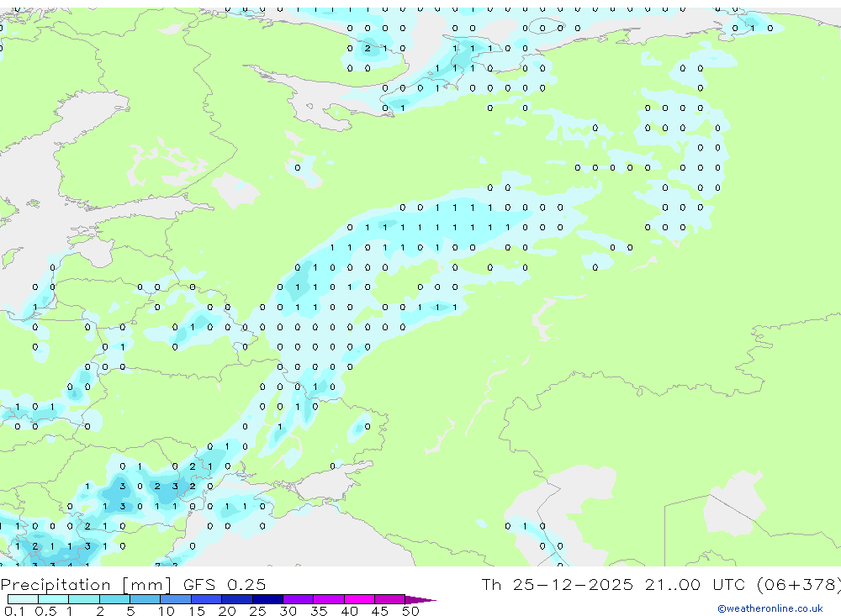The height and width of the screenshot is (616, 841).
Task: Click the 15–20 mm legend color swatch
Action: 207,599
